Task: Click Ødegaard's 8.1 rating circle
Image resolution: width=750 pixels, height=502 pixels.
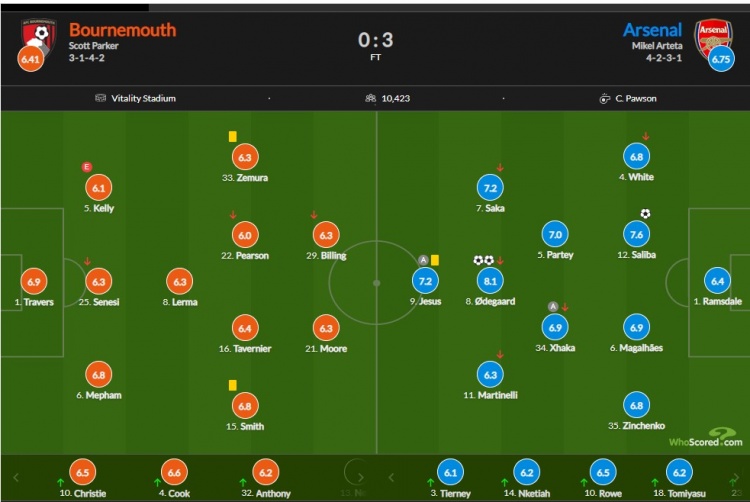Action: (490, 281)
